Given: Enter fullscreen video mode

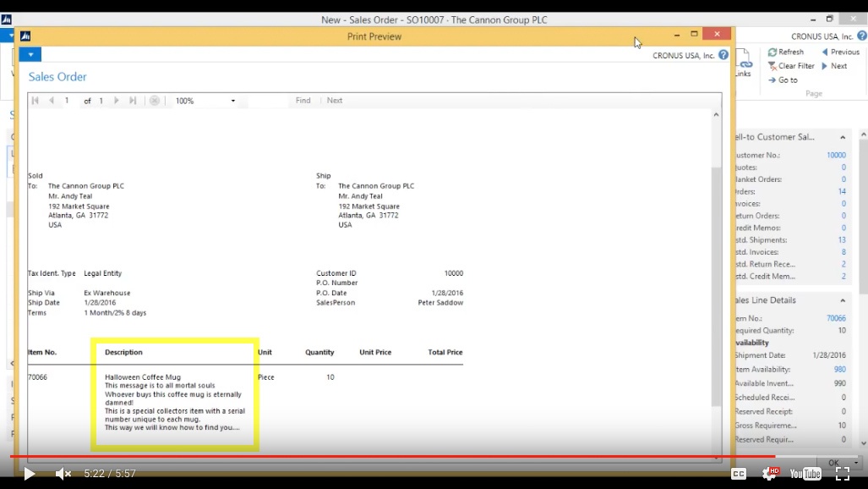Looking at the screenshot, I should click(843, 474).
